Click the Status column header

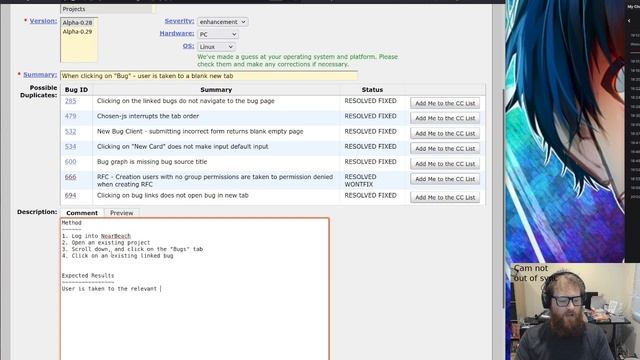point(372,89)
